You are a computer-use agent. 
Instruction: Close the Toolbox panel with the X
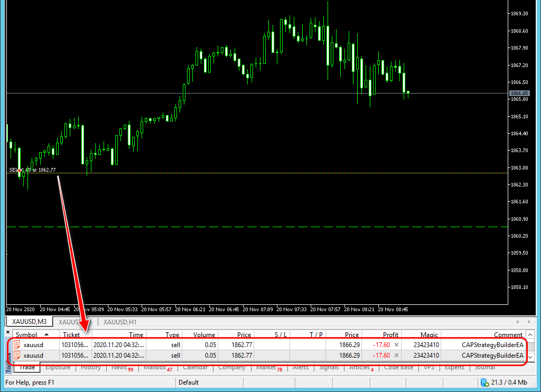[8, 332]
